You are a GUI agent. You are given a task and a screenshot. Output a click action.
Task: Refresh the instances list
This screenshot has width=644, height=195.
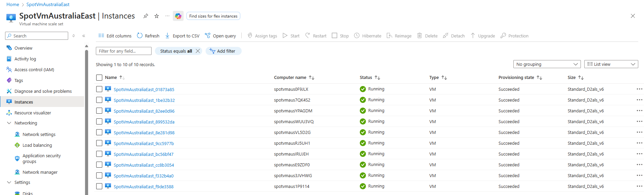click(x=148, y=36)
